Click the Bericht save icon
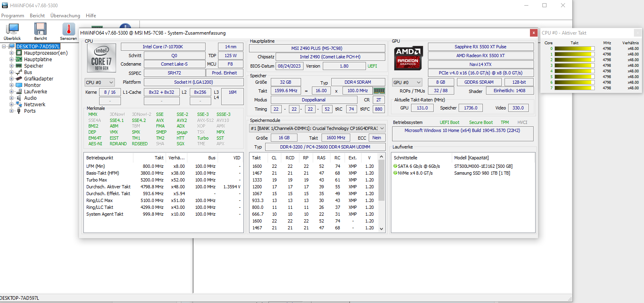 pos(40,29)
